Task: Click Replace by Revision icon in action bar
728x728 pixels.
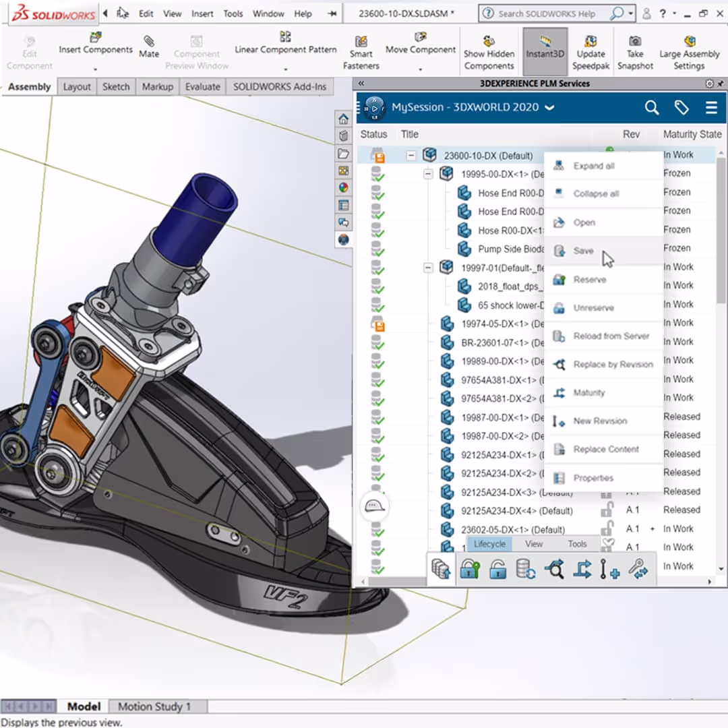Action: click(554, 569)
